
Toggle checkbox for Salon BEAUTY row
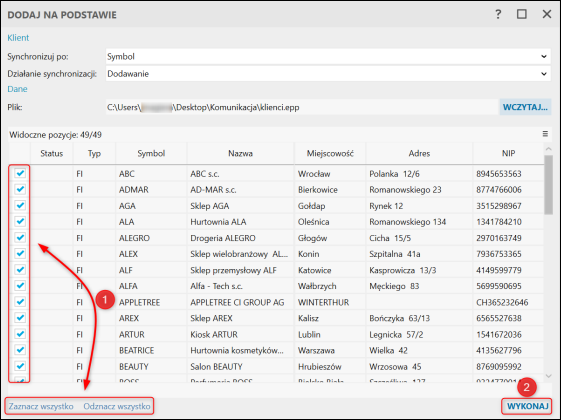(x=20, y=366)
